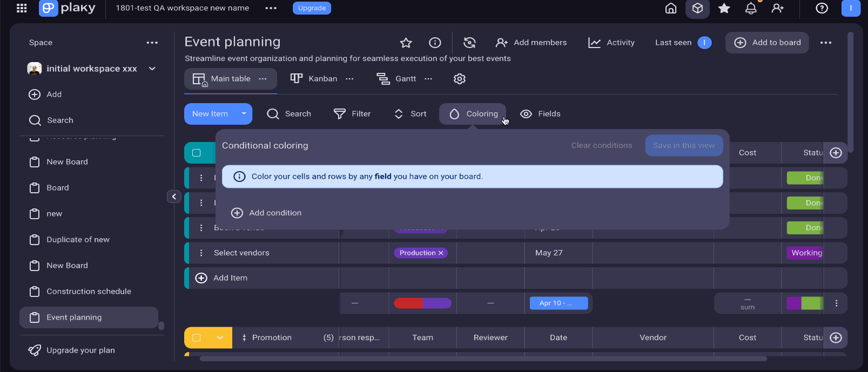This screenshot has width=868, height=372.
Task: Open the user profile avatar
Action: click(851, 8)
